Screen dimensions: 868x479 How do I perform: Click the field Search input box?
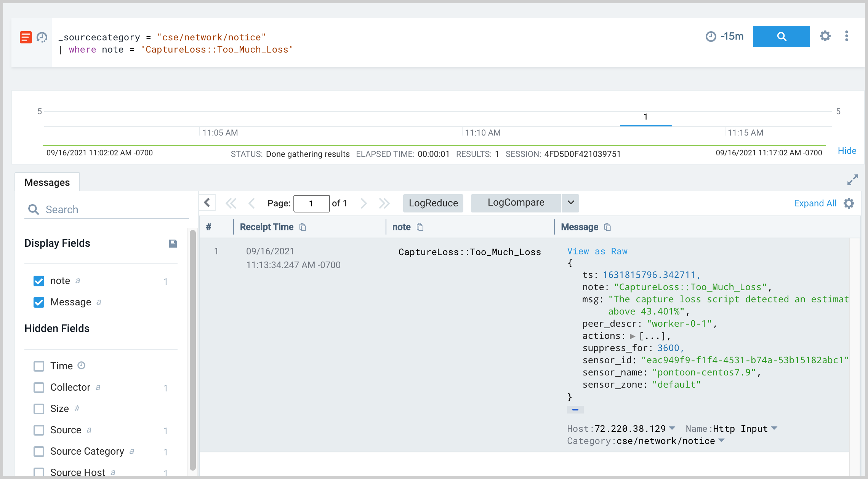coord(114,209)
